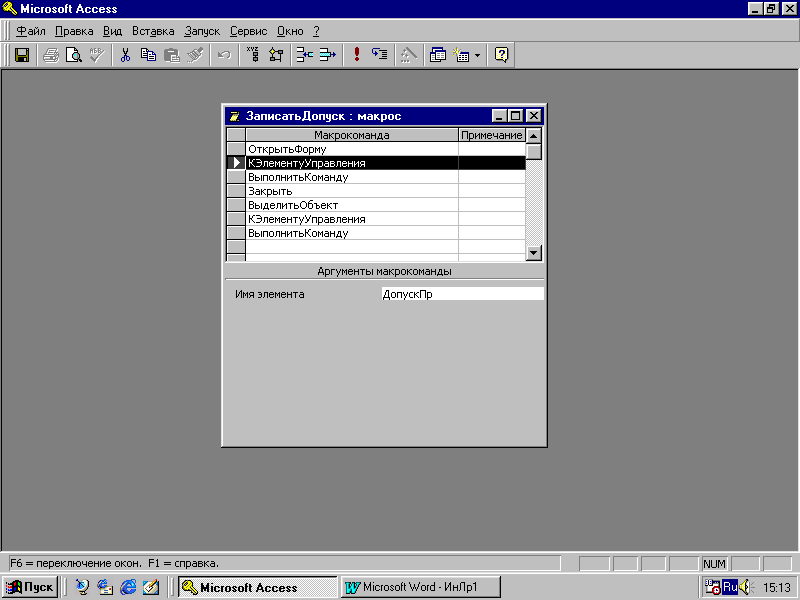Click the macro list scroll down arrow
This screenshot has width=800, height=600.
534,253
